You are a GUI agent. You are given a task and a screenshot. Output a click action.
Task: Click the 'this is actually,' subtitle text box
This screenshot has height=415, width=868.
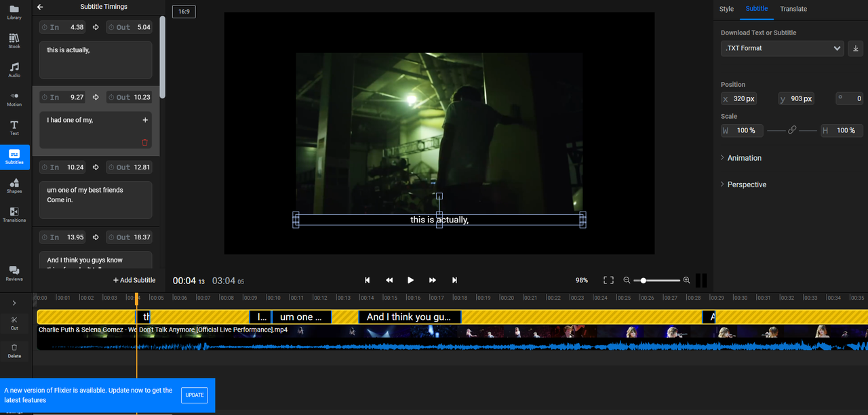96,60
